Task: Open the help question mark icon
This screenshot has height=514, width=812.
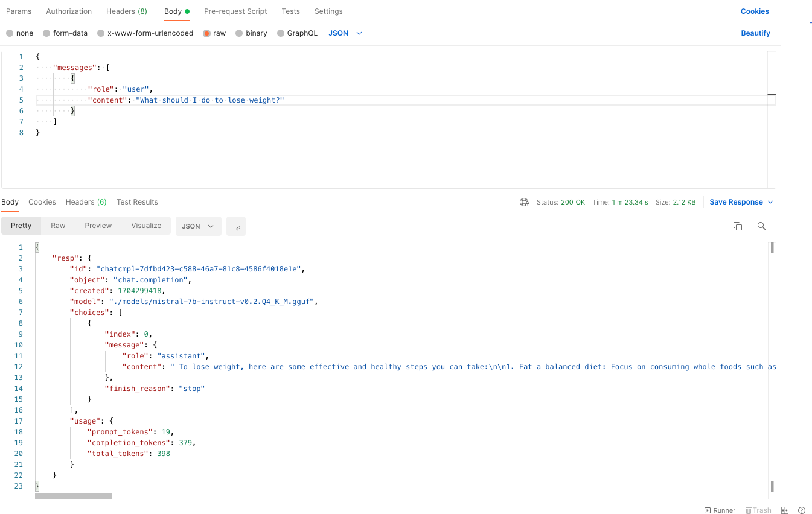Action: [802, 510]
